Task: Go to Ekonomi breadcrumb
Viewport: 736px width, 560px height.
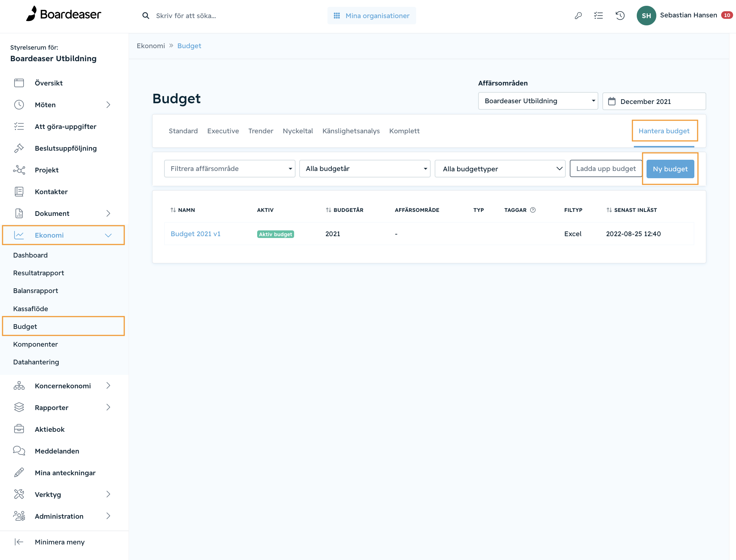Action: 151,46
